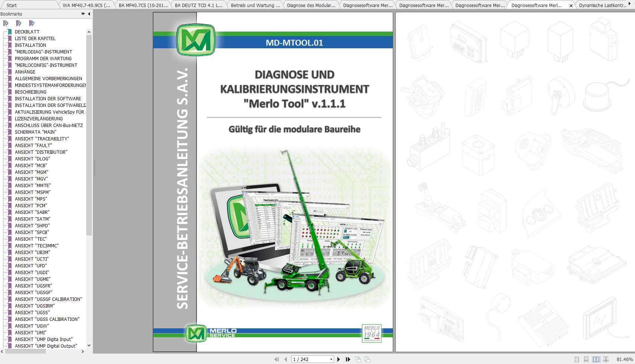This screenshot has width=635, height=364.
Task: Open ANSICHT "UMP Digital Output" bookmark
Action: point(46,346)
